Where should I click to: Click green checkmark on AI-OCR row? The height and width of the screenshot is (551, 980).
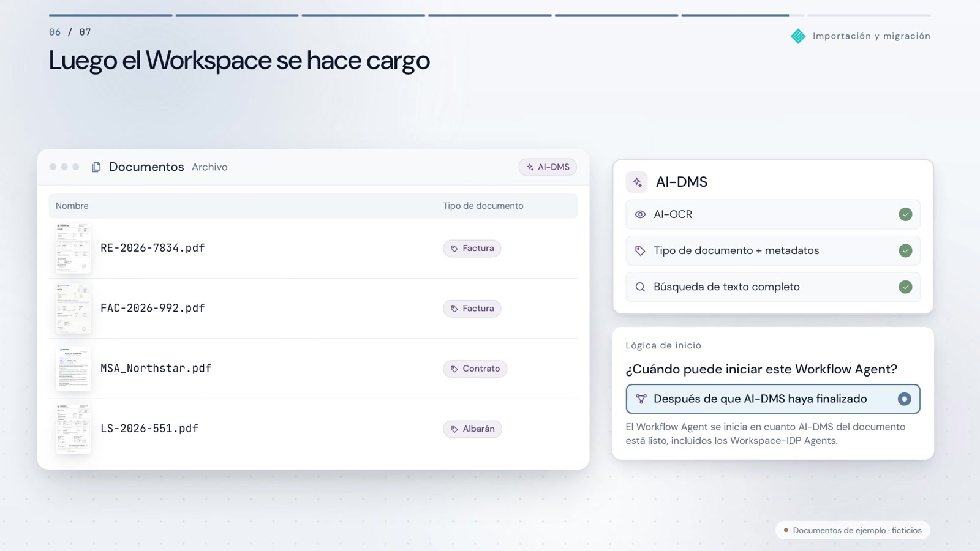pyautogui.click(x=905, y=214)
